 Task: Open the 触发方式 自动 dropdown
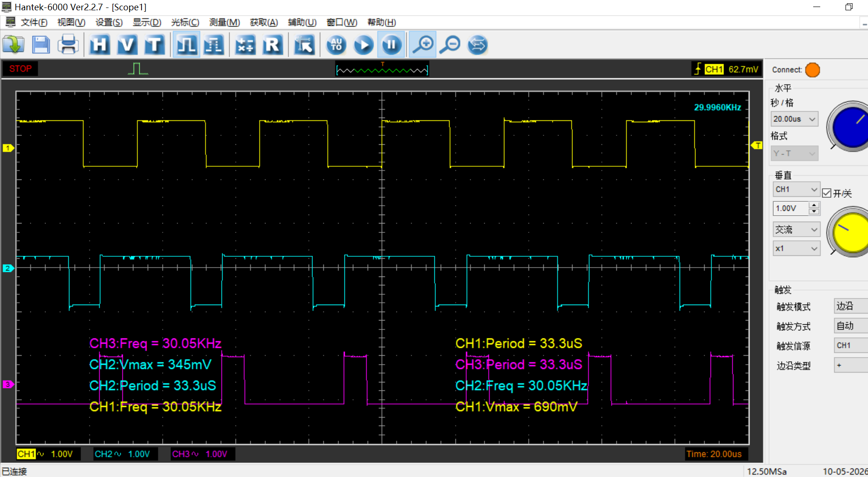tap(851, 326)
